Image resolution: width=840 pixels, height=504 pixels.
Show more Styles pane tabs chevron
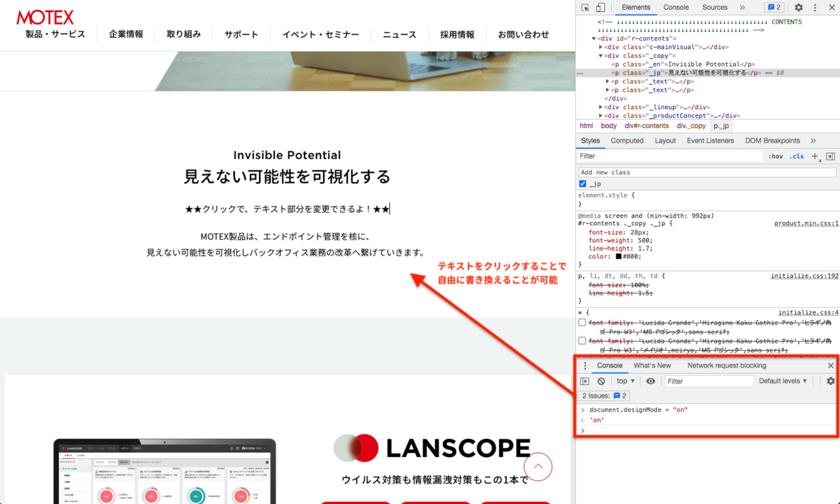coord(813,141)
